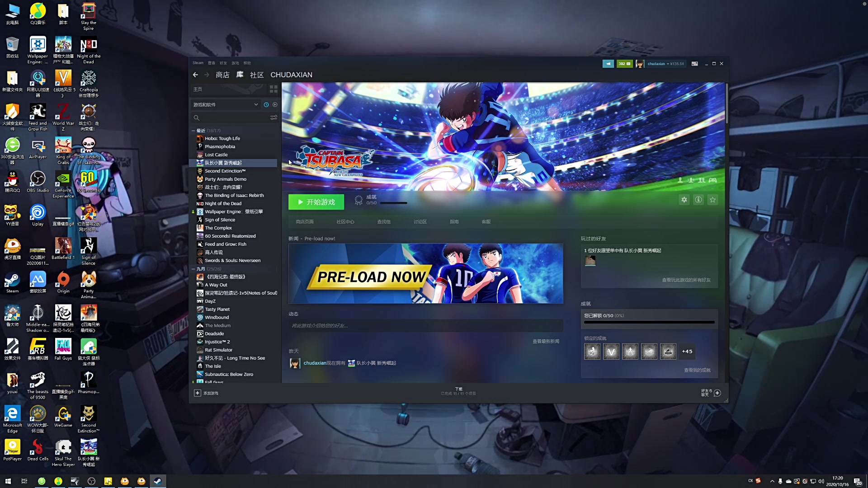Select Subnautica: Below Zero in library
Screen dimensions: 868x488
point(229,375)
